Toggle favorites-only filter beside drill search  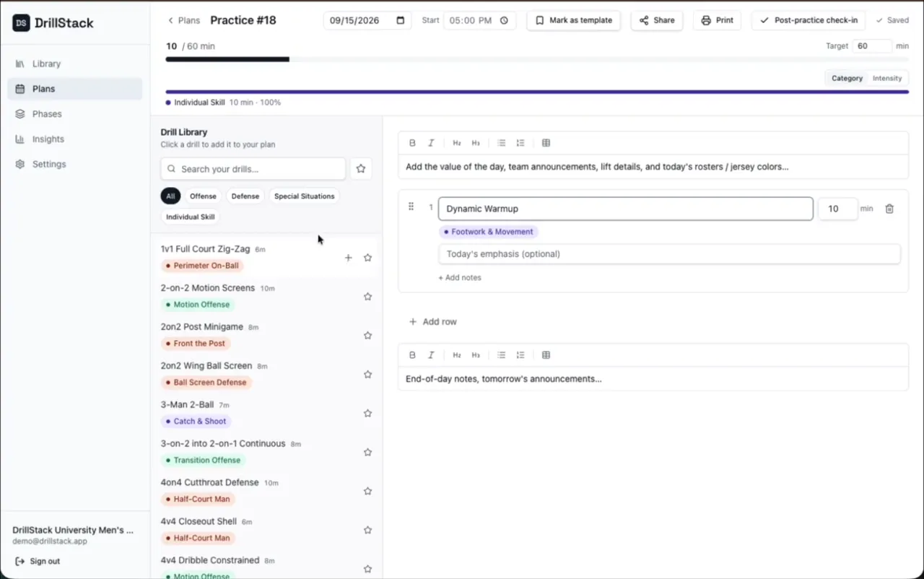point(361,169)
